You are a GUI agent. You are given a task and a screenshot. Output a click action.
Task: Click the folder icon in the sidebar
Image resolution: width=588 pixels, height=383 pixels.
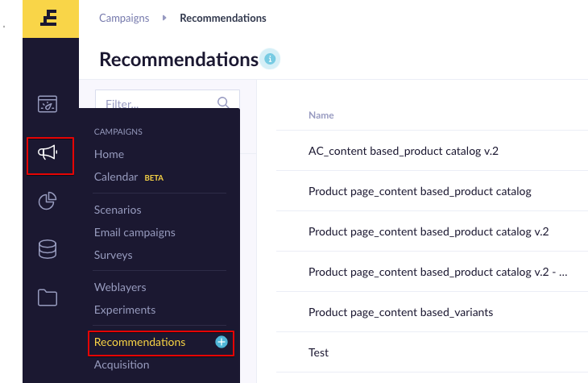pos(48,298)
